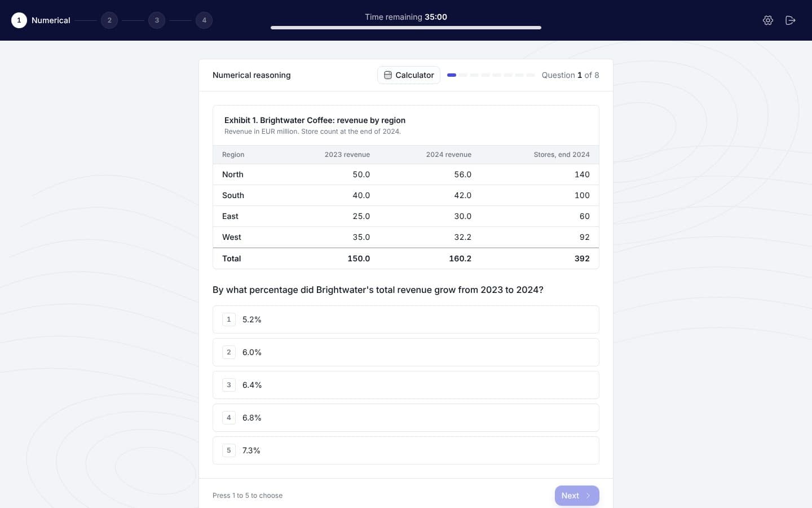Click the 2023 revenue column header

[x=347, y=155]
